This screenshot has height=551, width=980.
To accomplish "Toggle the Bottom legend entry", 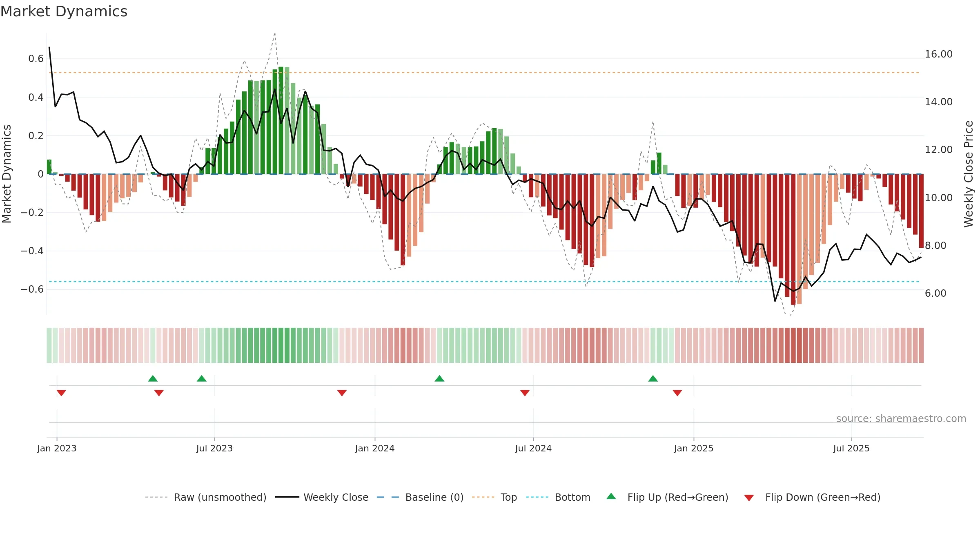I will (x=558, y=497).
